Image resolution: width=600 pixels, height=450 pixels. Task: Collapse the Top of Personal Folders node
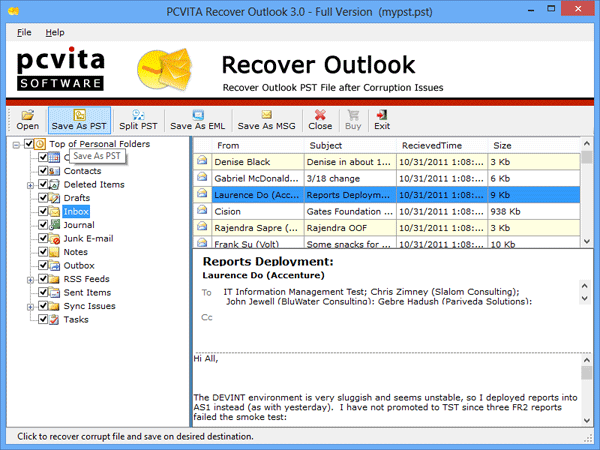point(16,145)
